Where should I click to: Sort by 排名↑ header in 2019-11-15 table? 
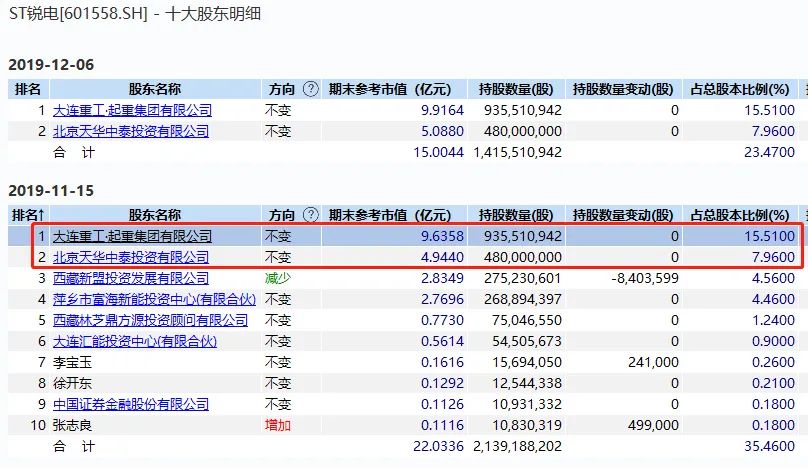click(x=28, y=215)
